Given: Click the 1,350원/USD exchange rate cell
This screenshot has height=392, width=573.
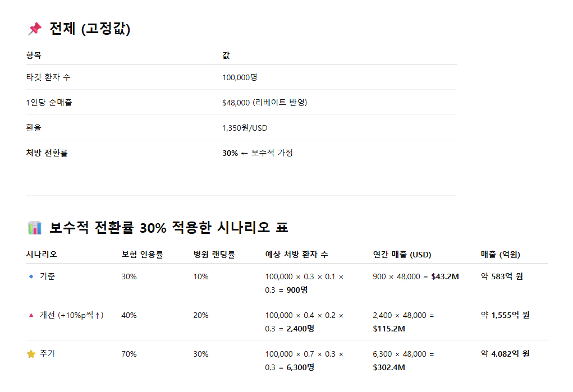Looking at the screenshot, I should pyautogui.click(x=245, y=128).
